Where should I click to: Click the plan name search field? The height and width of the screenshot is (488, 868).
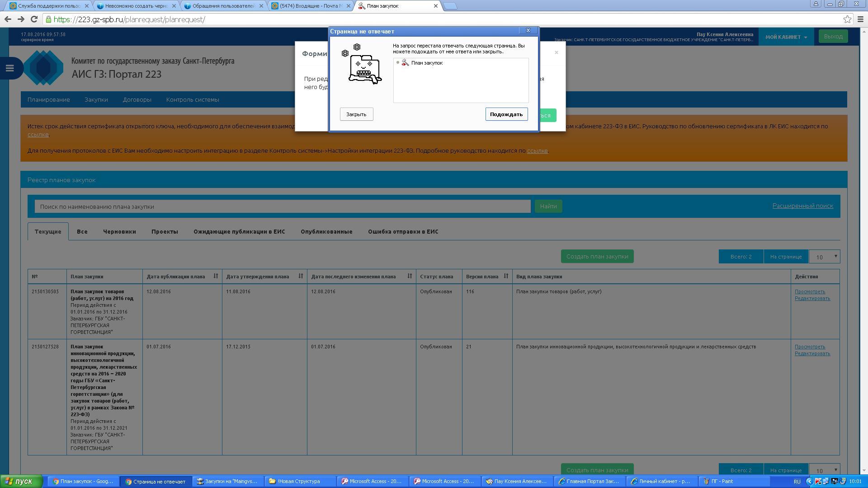(x=282, y=206)
